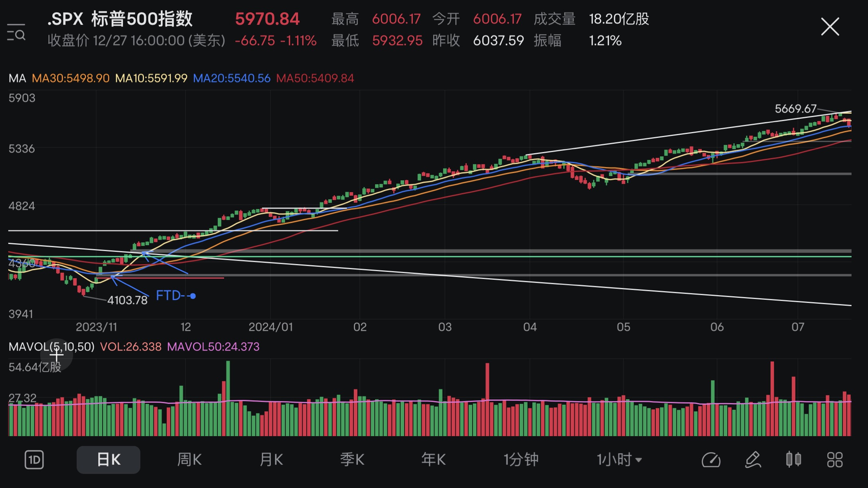This screenshot has height=488, width=868.
Task: Click the 收盘价 12/27 16:00:00 timestamp
Action: 136,41
